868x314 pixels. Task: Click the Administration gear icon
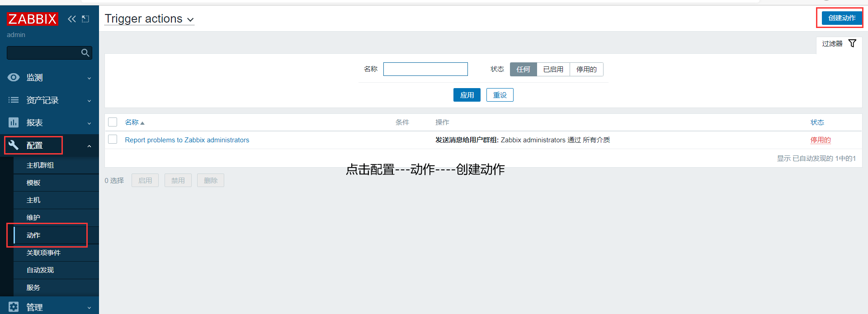point(14,307)
